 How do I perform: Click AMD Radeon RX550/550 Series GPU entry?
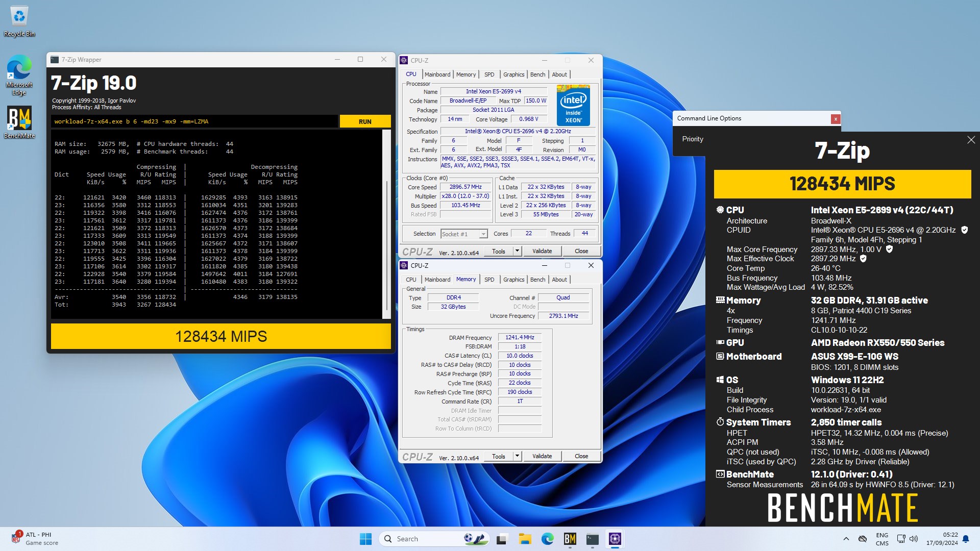877,343
